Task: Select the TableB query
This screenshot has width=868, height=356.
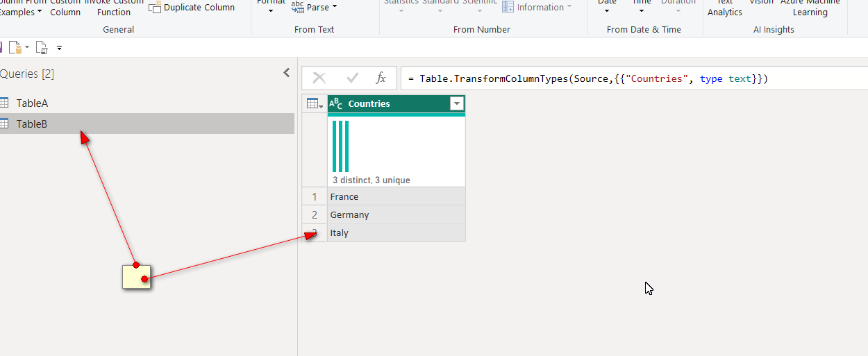Action: pyautogui.click(x=147, y=124)
